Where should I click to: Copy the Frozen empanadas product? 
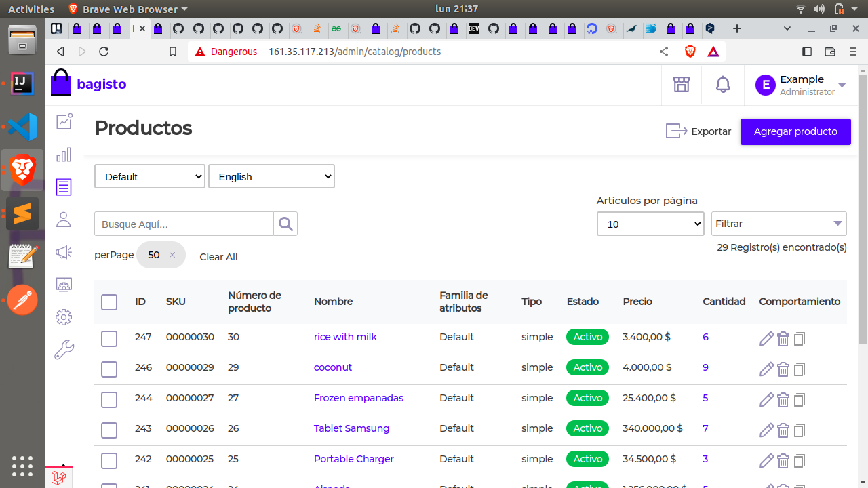tap(800, 399)
